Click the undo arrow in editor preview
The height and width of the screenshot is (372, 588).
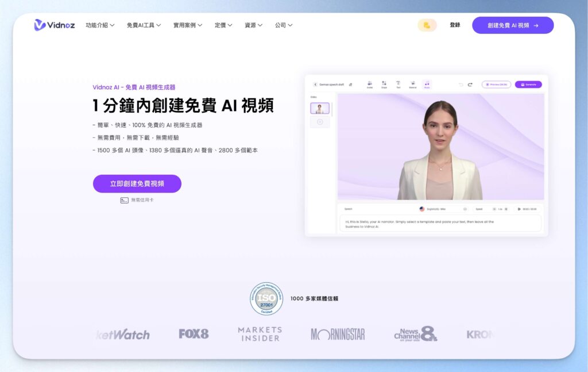click(x=461, y=85)
